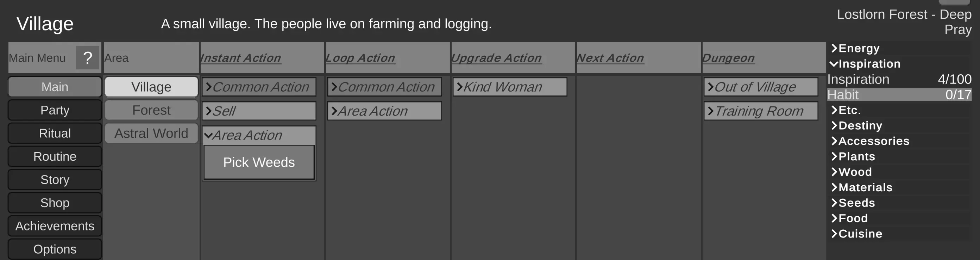Viewport: 980px width, 260px height.
Task: Open the Ritual menu
Action: [x=55, y=133]
